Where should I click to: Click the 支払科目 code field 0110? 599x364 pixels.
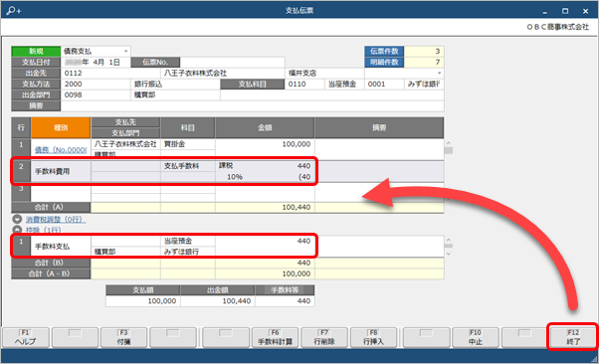click(304, 84)
